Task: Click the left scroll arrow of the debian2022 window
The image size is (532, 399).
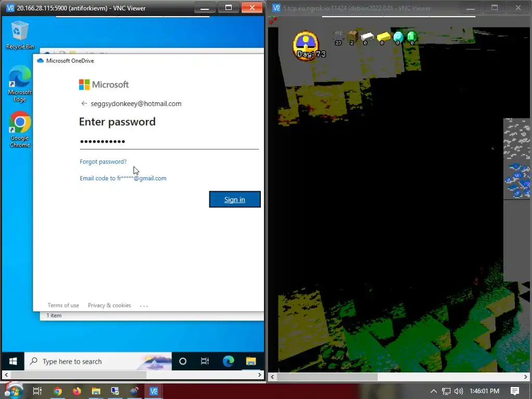Action: point(272,377)
